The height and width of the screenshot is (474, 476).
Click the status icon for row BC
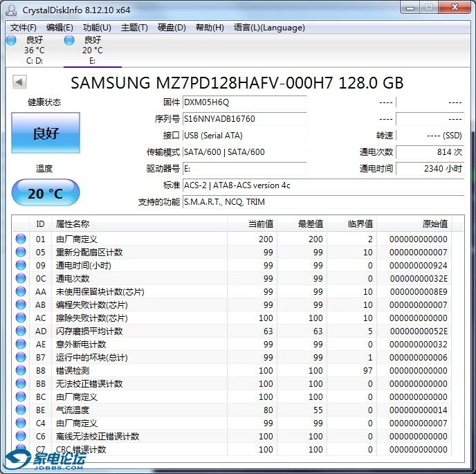[x=21, y=396]
